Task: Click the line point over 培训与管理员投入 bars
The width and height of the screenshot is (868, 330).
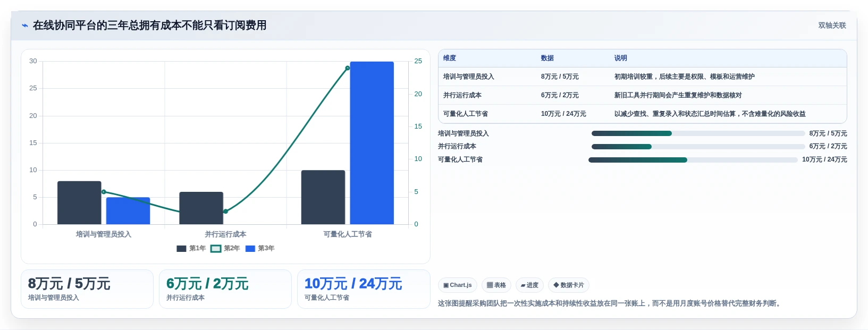Action: click(104, 192)
